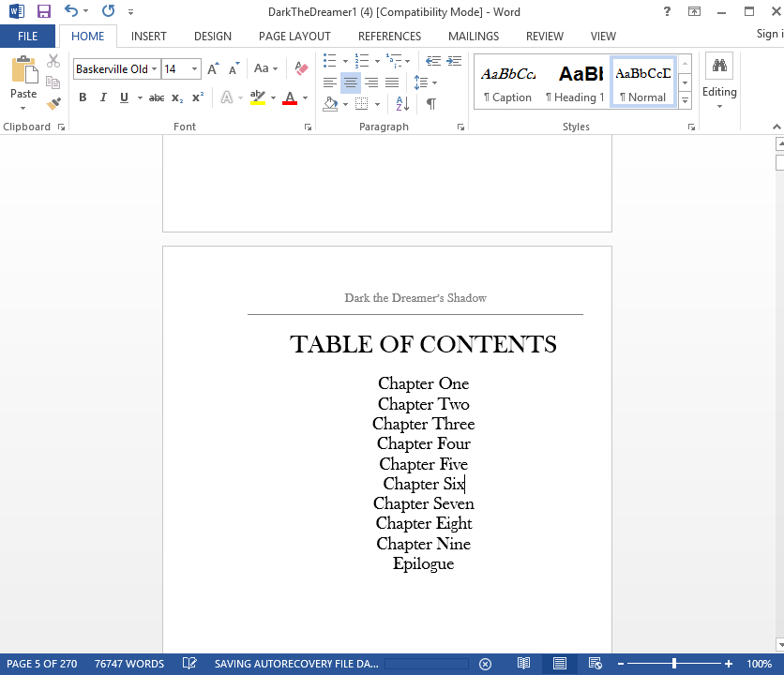Open the FILE menu tab
The height and width of the screenshot is (675, 784).
27,37
